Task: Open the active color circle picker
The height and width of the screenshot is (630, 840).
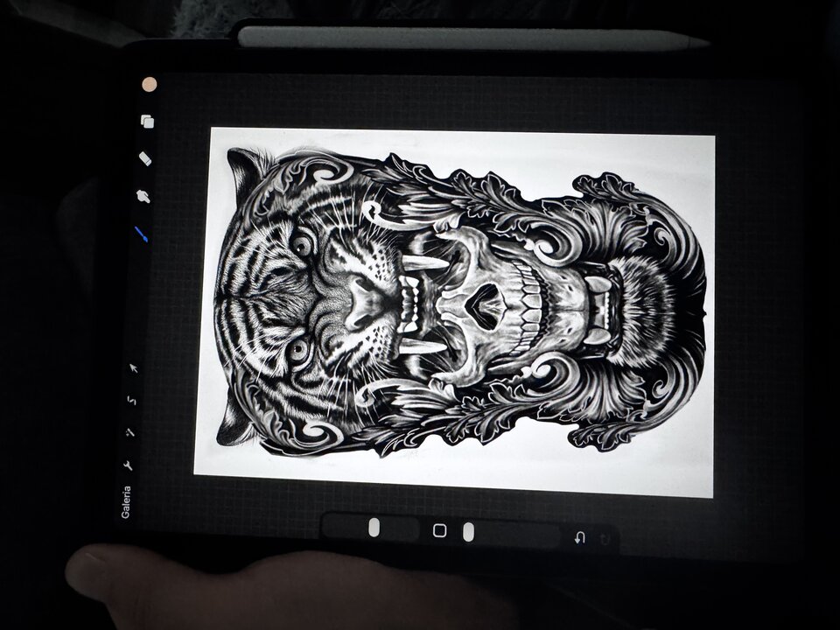Action: pos(150,84)
